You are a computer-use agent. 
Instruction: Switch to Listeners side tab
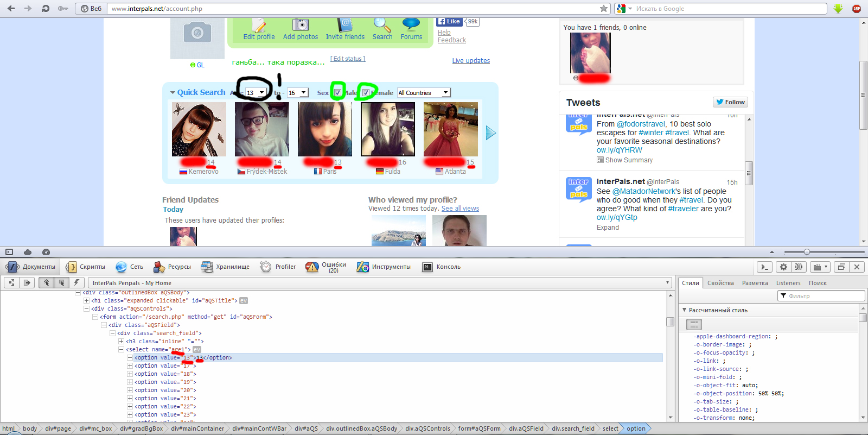pos(788,283)
